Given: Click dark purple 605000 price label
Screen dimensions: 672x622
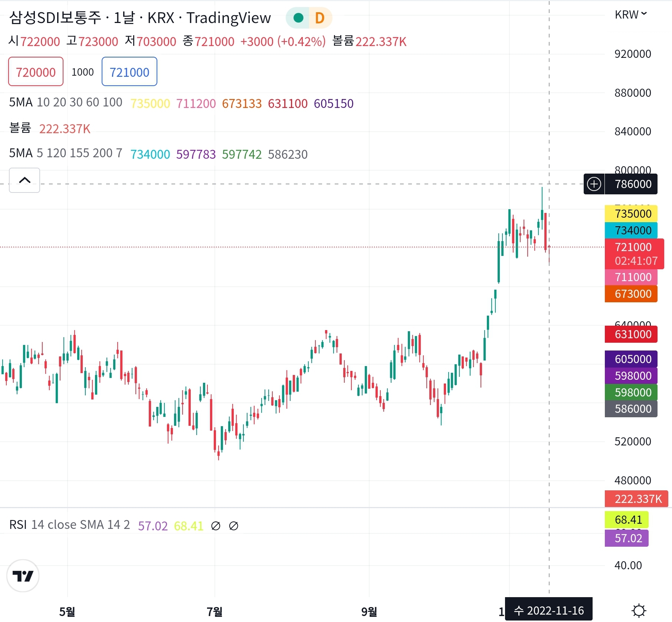Looking at the screenshot, I should point(631,359).
